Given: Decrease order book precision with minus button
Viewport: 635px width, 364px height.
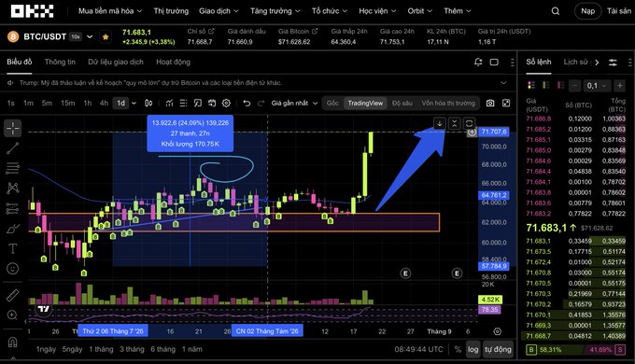Looking at the screenshot, I should pyautogui.click(x=574, y=86).
